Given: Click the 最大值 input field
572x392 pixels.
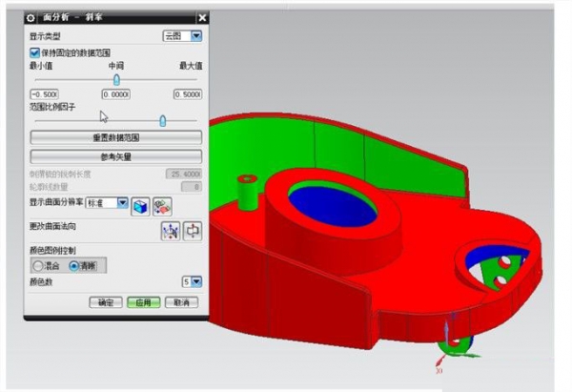Looking at the screenshot, I should click(188, 94).
